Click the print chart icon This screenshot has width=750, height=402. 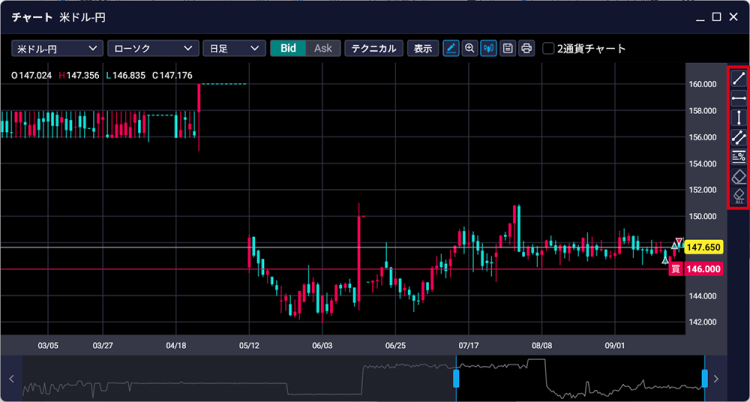click(x=526, y=48)
